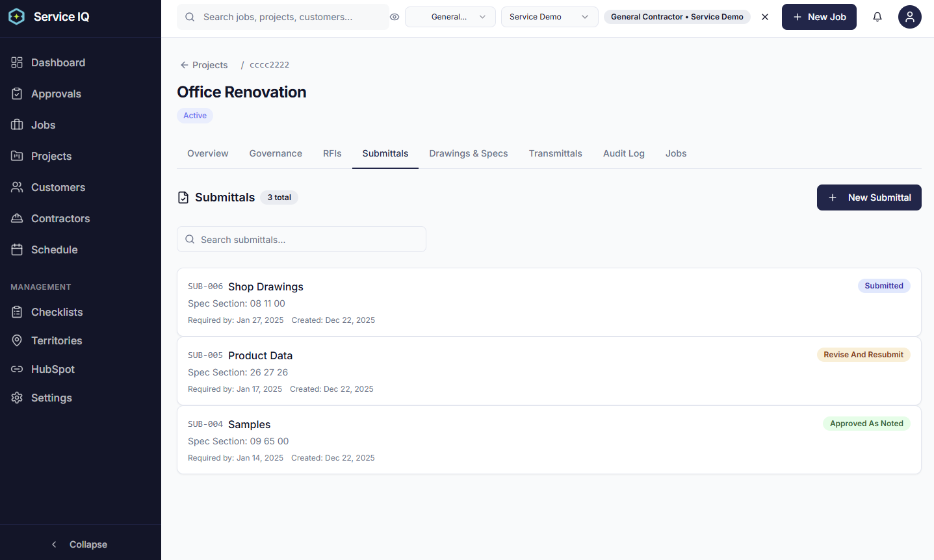Create a New Submittal

(x=869, y=197)
